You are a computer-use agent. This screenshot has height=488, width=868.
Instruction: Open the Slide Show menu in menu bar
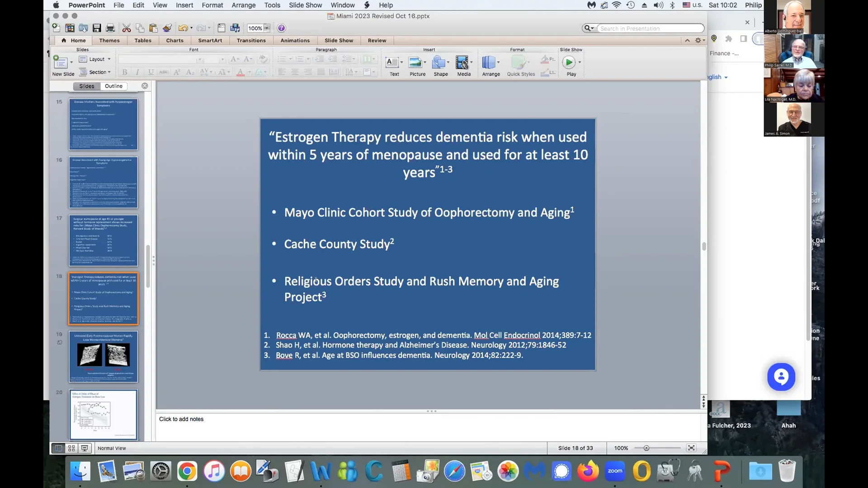coord(306,5)
